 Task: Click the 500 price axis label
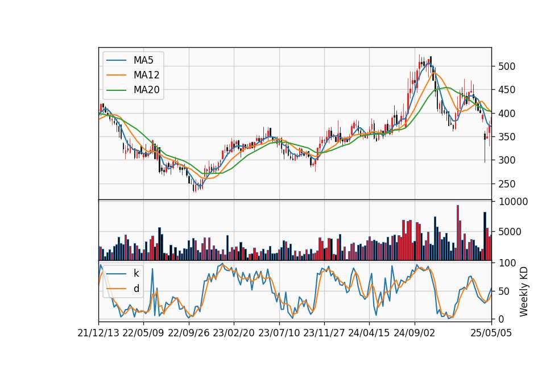(x=507, y=66)
